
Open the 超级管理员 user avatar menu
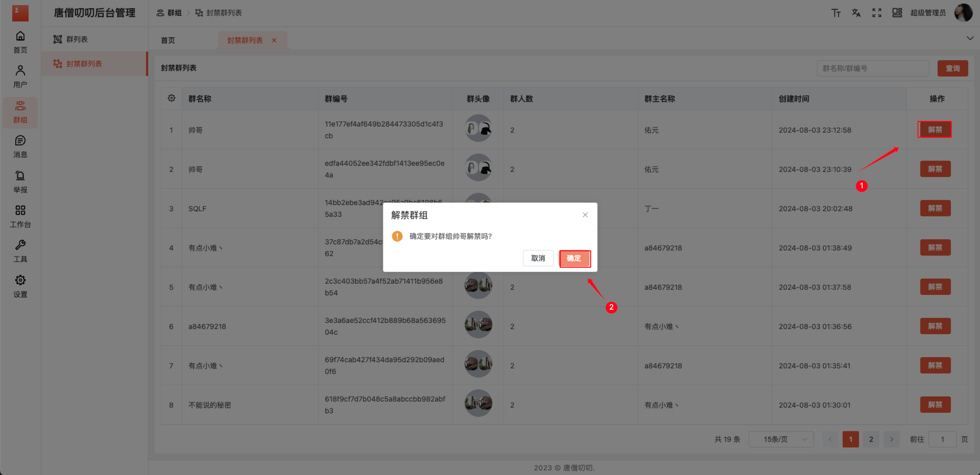point(963,13)
